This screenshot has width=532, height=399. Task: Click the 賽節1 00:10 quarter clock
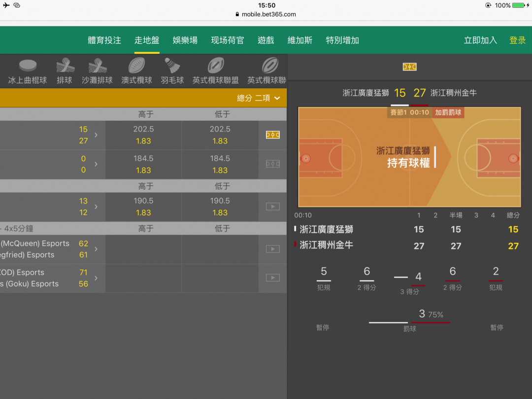409,112
